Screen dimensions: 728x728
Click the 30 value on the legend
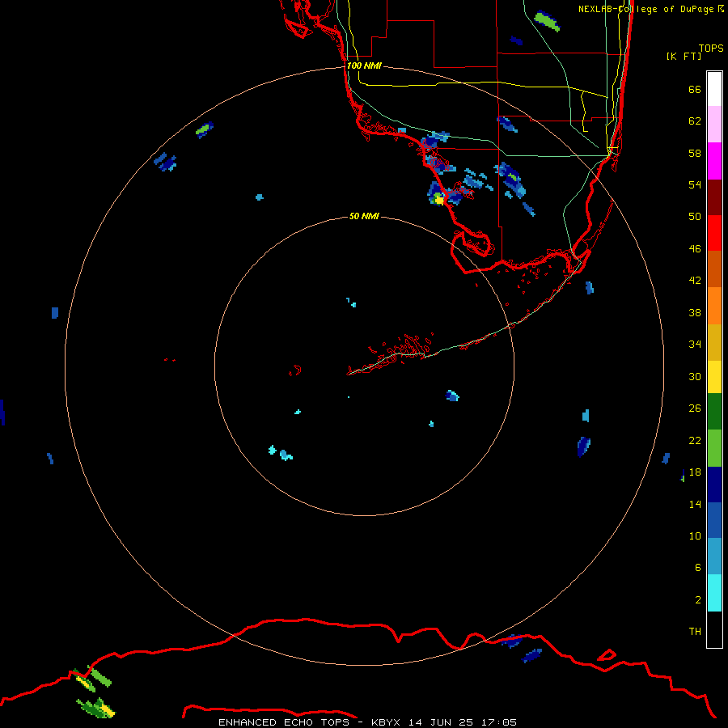pyautogui.click(x=695, y=376)
